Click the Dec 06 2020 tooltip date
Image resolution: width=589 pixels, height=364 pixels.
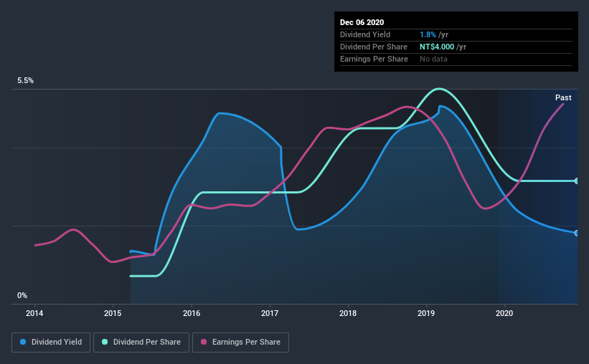362,22
